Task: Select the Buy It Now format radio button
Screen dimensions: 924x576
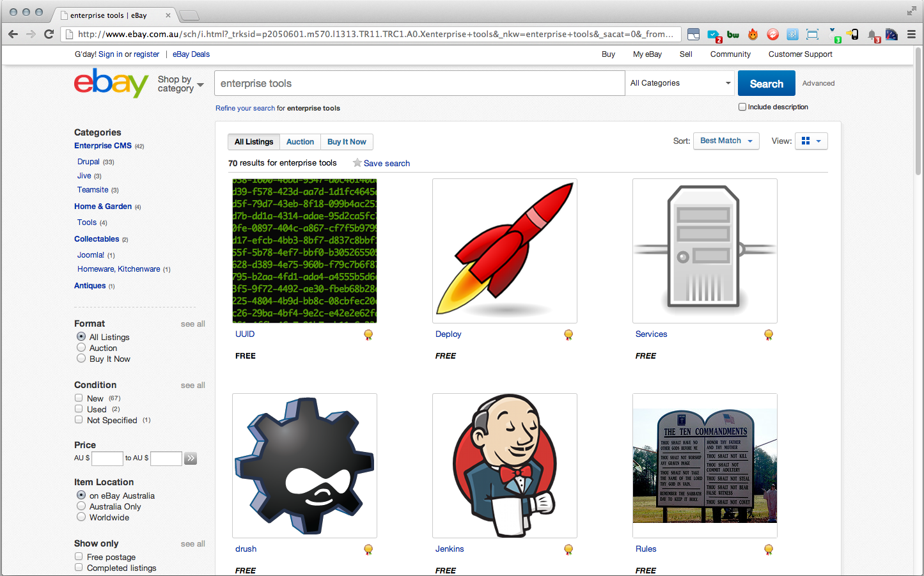Action: pyautogui.click(x=81, y=359)
